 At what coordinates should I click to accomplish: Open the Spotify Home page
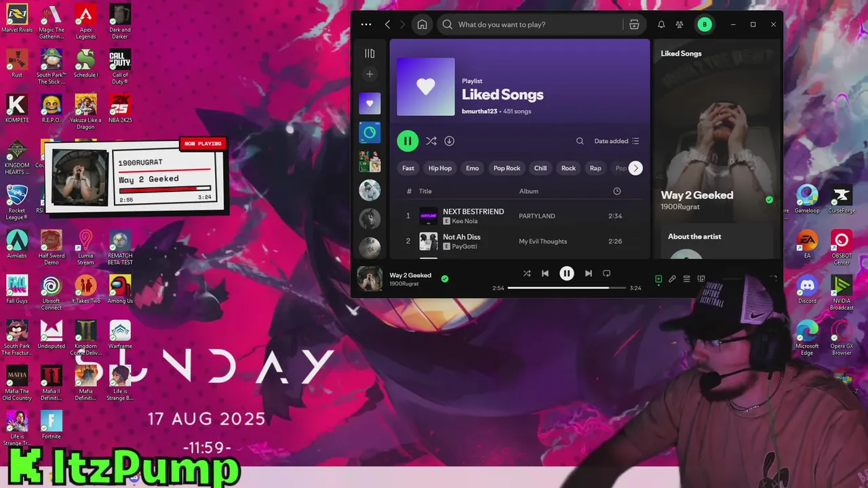[x=422, y=24]
